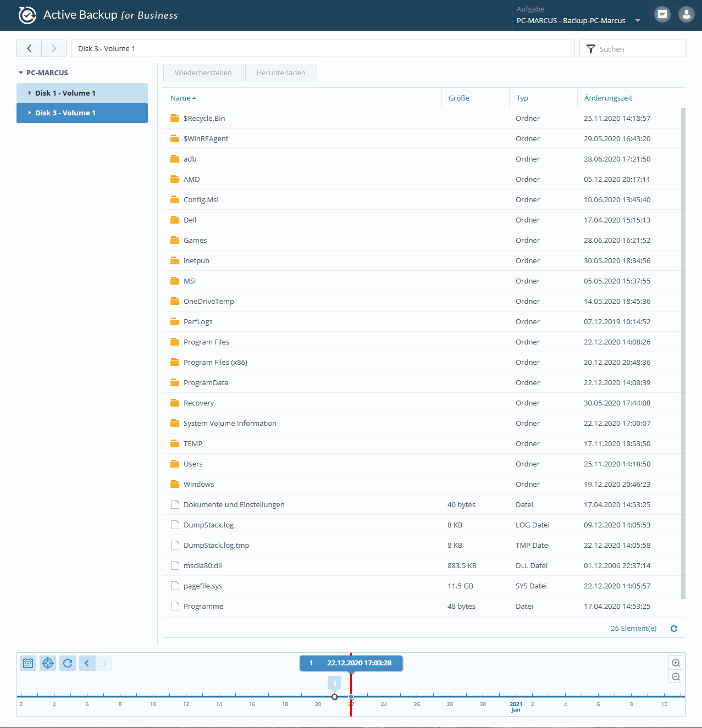Jump to the next version on the timeline
Image resolution: width=702 pixels, height=728 pixels.
[104, 663]
